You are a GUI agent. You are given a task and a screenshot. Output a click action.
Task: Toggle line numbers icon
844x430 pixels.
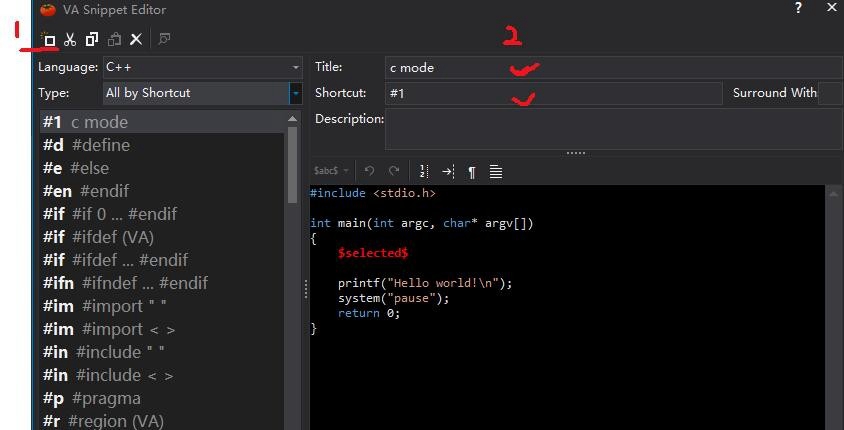coord(424,171)
